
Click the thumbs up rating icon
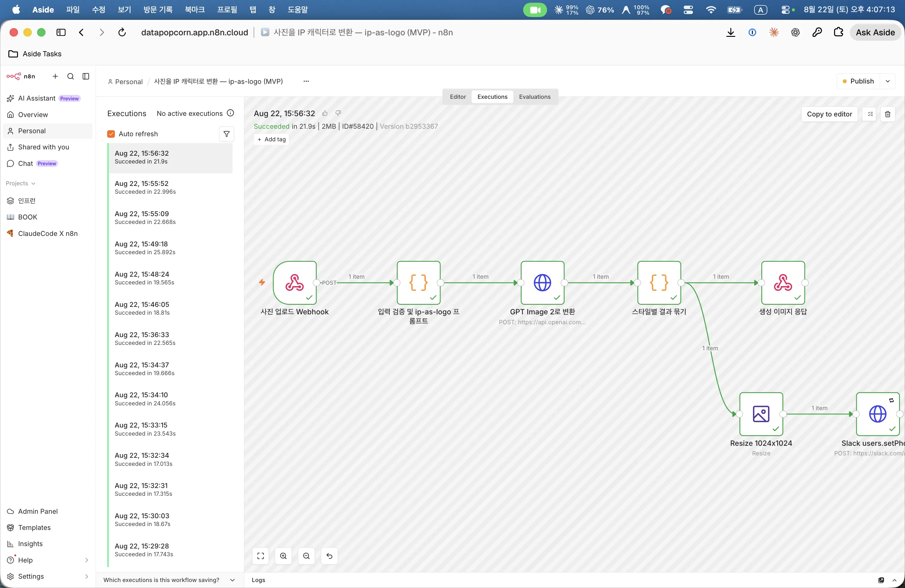click(325, 113)
